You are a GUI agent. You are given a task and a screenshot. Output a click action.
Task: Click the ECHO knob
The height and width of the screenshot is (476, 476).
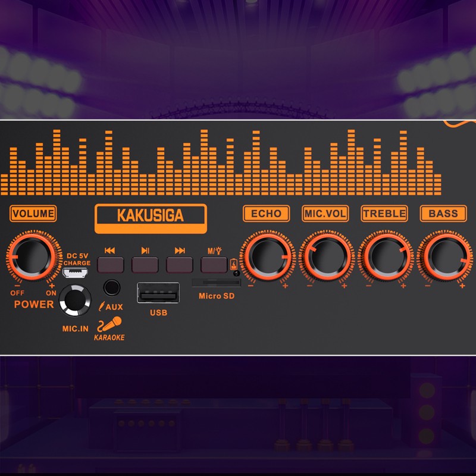click(267, 256)
